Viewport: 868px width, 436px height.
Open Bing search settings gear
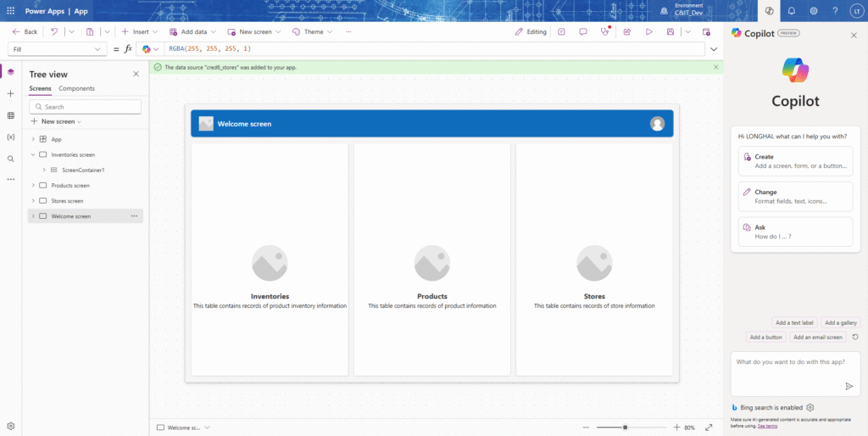coord(810,408)
